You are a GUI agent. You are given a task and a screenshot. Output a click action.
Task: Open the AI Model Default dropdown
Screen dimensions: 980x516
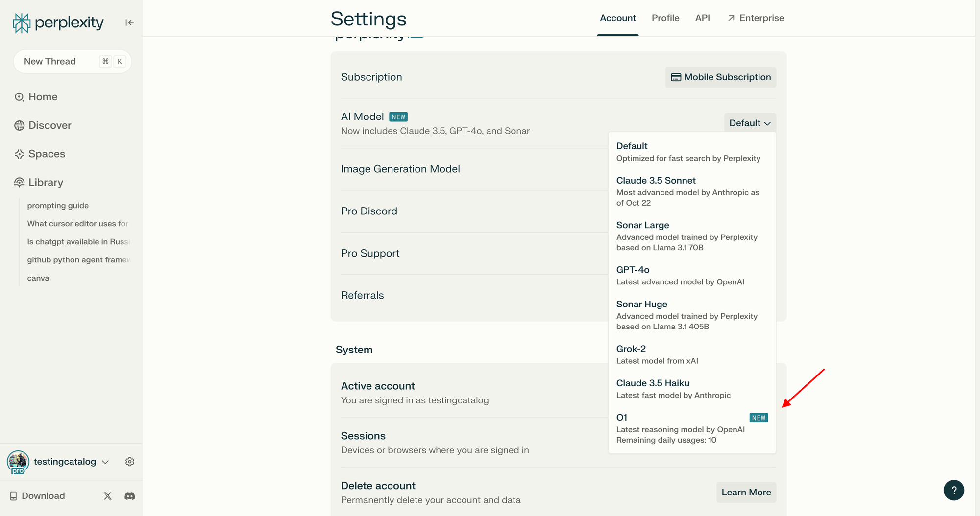[750, 123]
